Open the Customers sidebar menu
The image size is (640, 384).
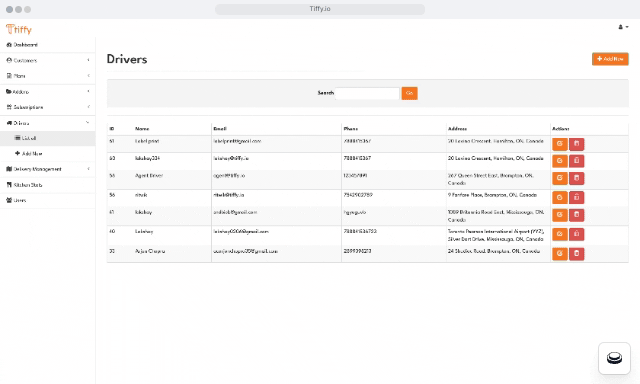(x=47, y=60)
